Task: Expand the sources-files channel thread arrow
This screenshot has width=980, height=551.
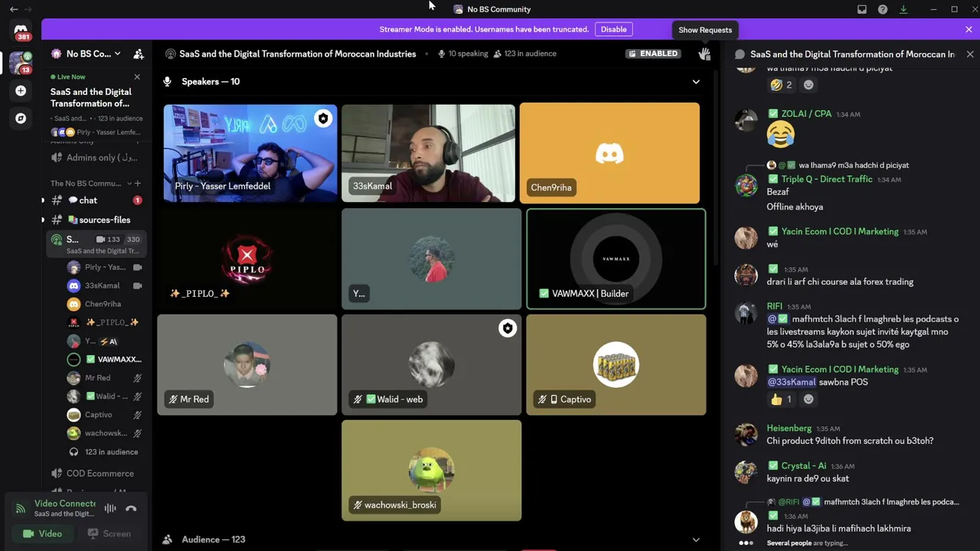Action: tap(43, 220)
